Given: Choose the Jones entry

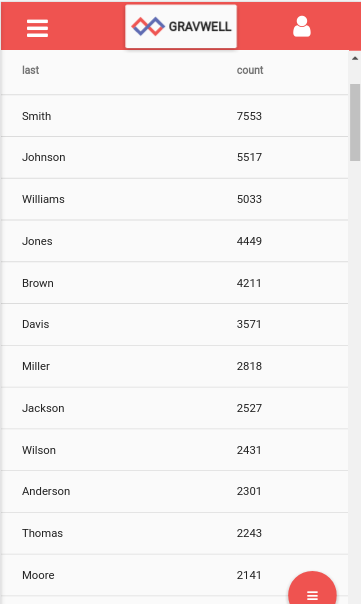Looking at the screenshot, I should pyautogui.click(x=175, y=241).
